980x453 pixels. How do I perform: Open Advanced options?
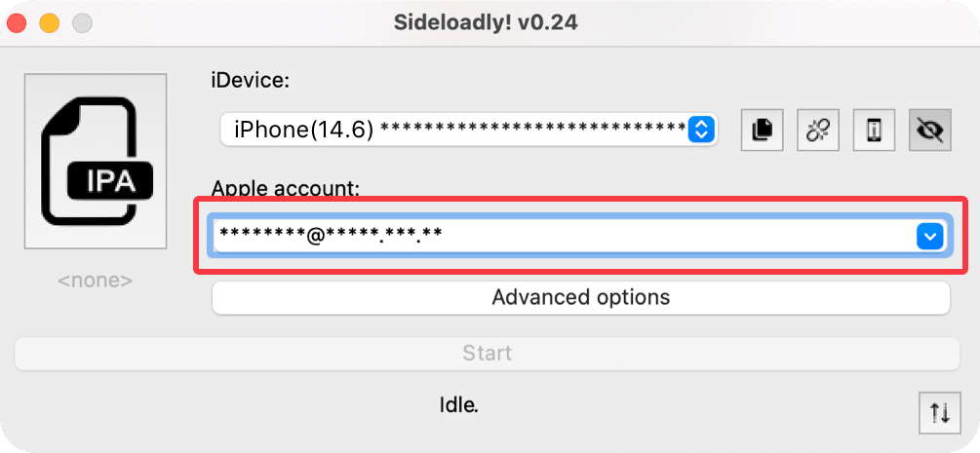[x=580, y=297]
